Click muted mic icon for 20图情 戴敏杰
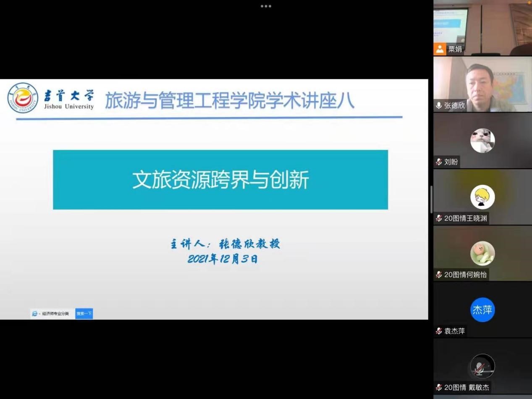Viewport: 532px width, 399px height. point(439,388)
